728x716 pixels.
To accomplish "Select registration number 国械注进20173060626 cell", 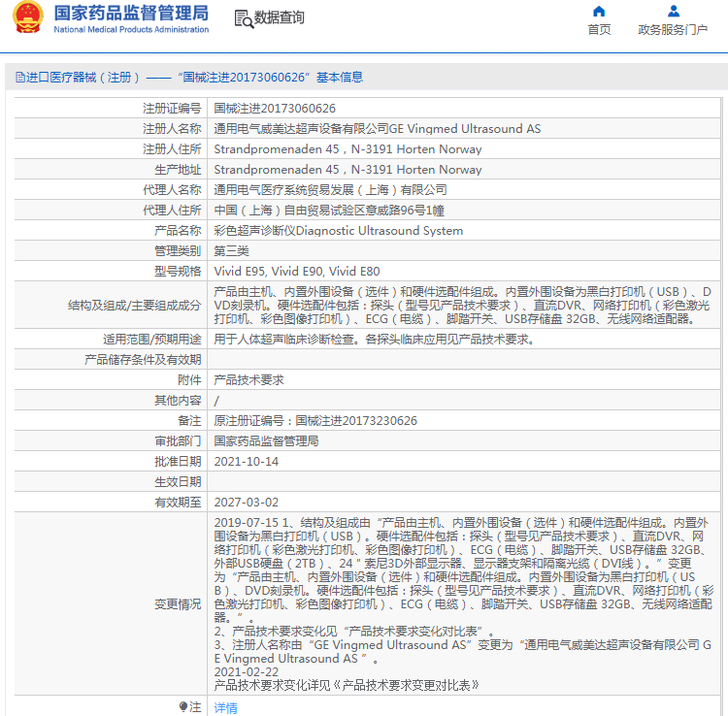I will coord(275,108).
